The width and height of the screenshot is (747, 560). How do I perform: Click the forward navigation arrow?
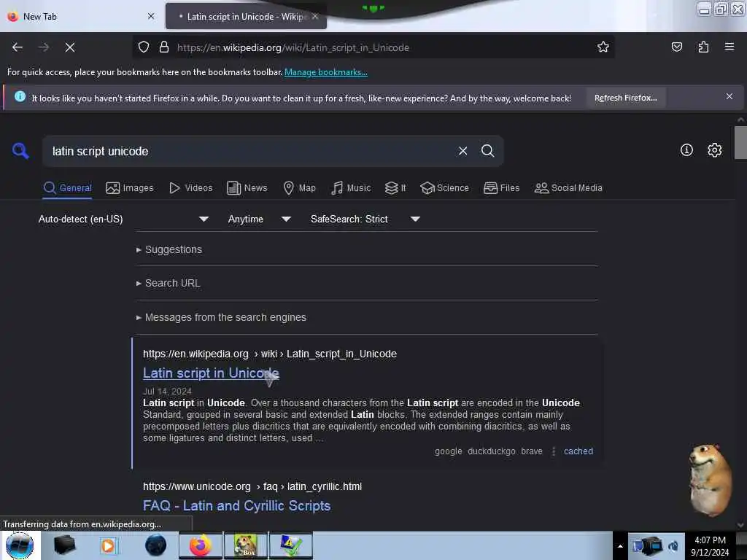point(43,47)
